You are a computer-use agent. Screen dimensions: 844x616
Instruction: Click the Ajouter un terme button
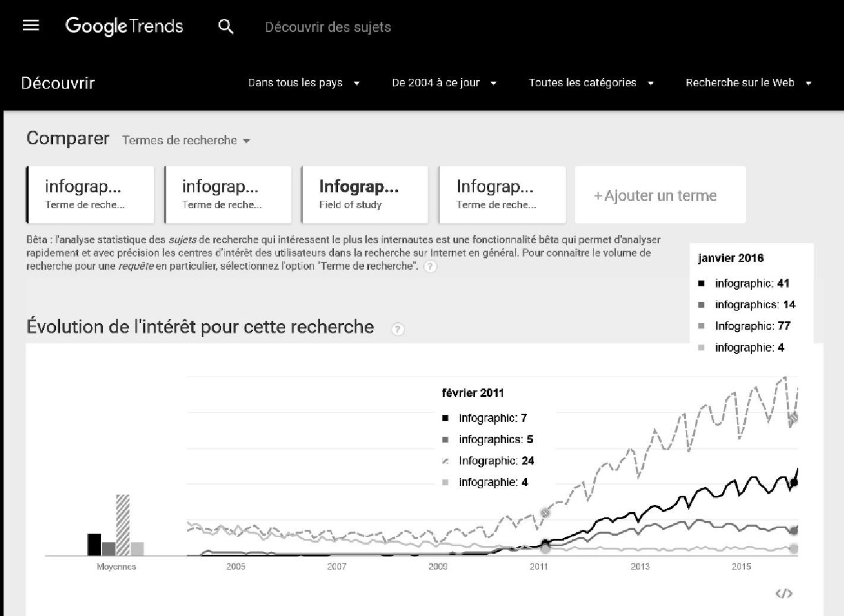(660, 195)
